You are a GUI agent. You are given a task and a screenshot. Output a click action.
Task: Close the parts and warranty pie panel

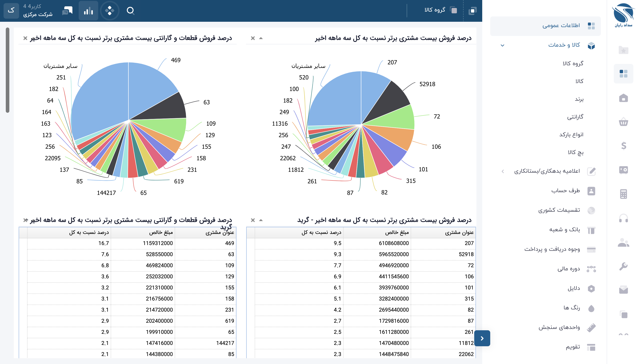tap(25, 38)
